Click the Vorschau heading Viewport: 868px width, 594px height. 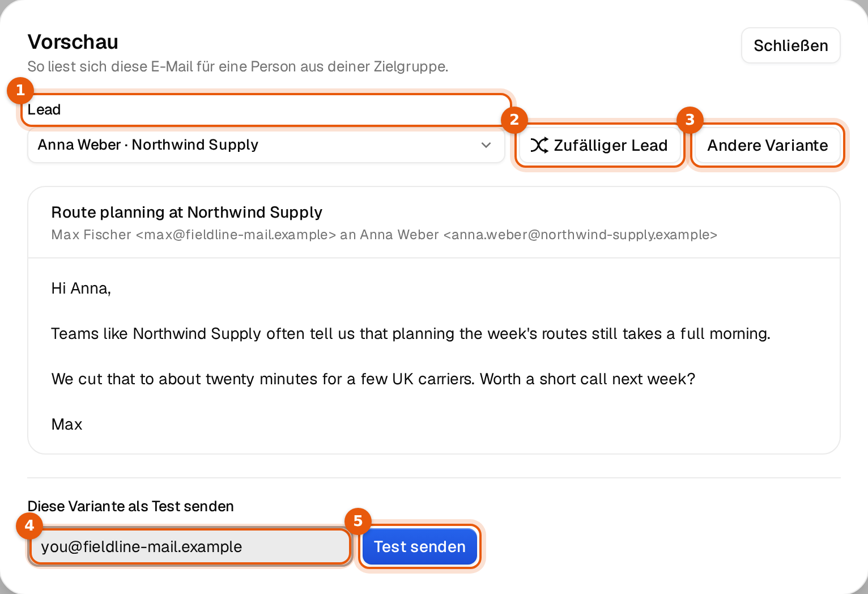click(73, 42)
